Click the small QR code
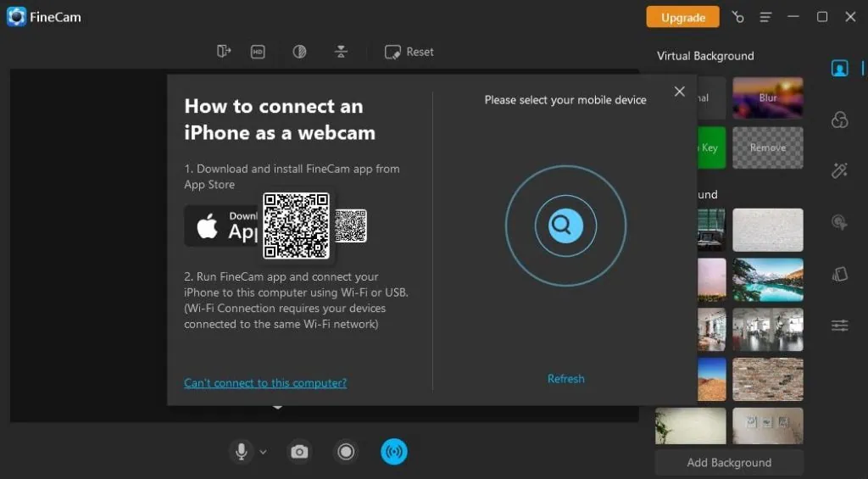 pos(350,226)
